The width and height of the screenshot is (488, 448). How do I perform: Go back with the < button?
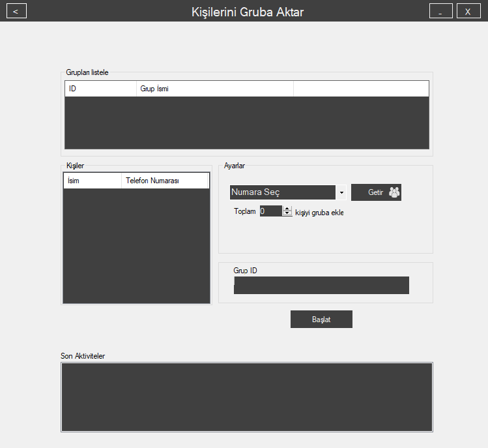16,11
